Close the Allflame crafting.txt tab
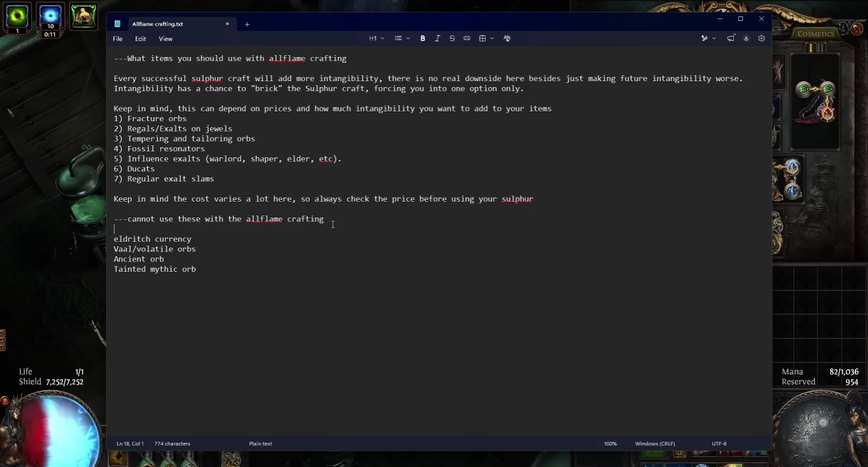Image resolution: width=868 pixels, height=467 pixels. (227, 24)
